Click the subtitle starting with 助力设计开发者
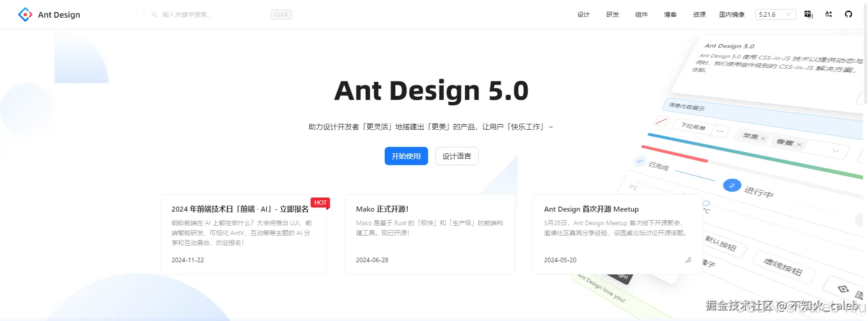The height and width of the screenshot is (321, 868). pos(431,127)
